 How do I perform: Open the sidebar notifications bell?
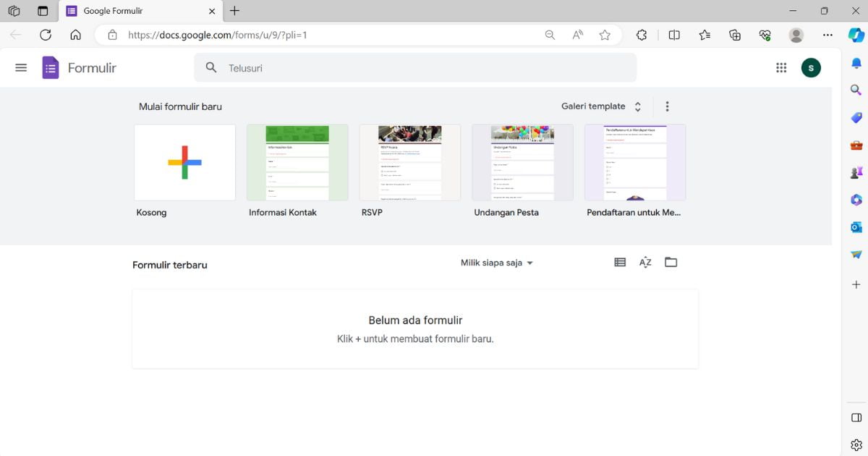pyautogui.click(x=856, y=64)
